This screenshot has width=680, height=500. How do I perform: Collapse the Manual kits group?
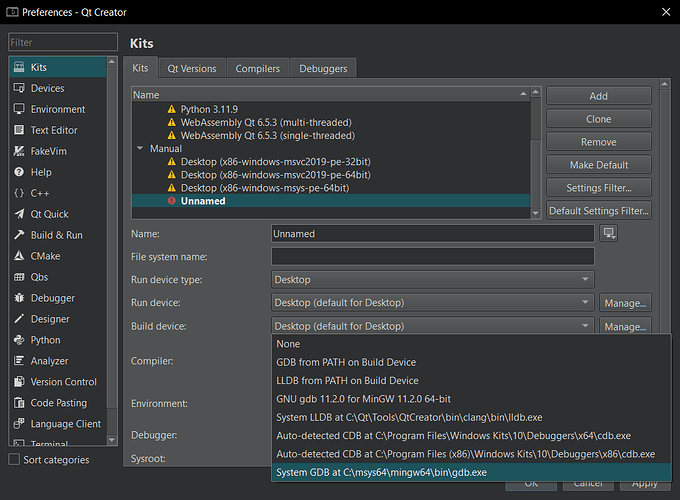(140, 148)
